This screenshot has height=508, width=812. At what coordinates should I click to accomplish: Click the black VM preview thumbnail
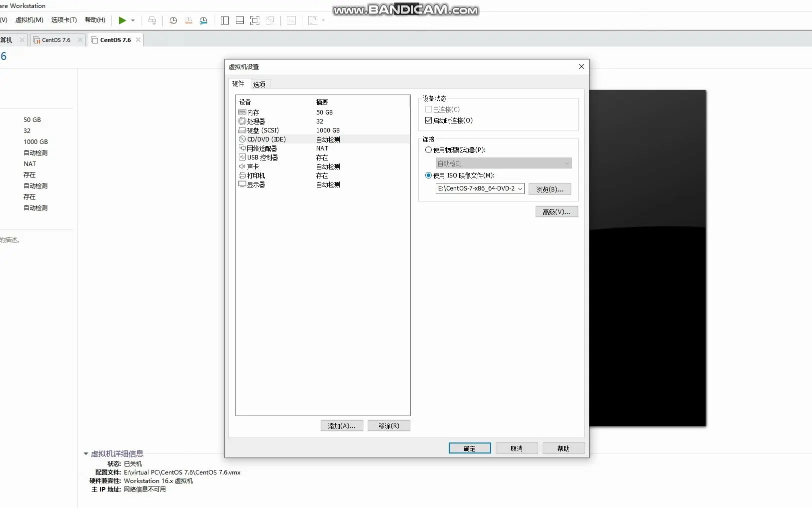tap(648, 258)
